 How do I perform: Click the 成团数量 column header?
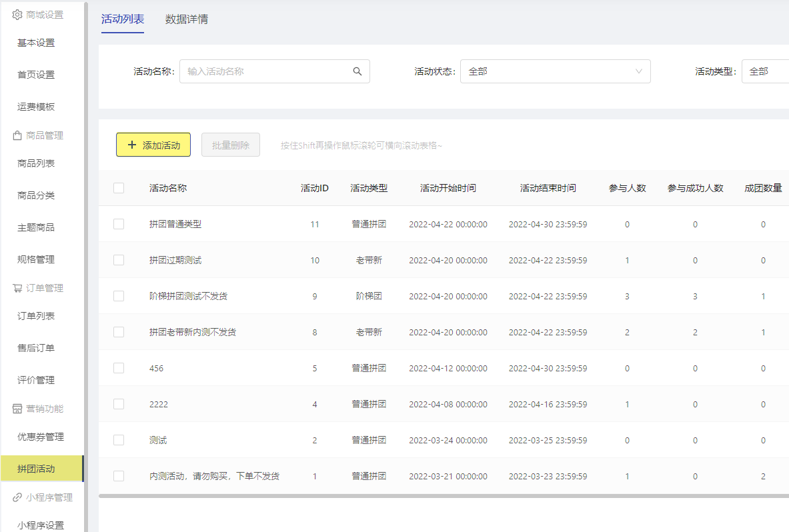tap(764, 188)
